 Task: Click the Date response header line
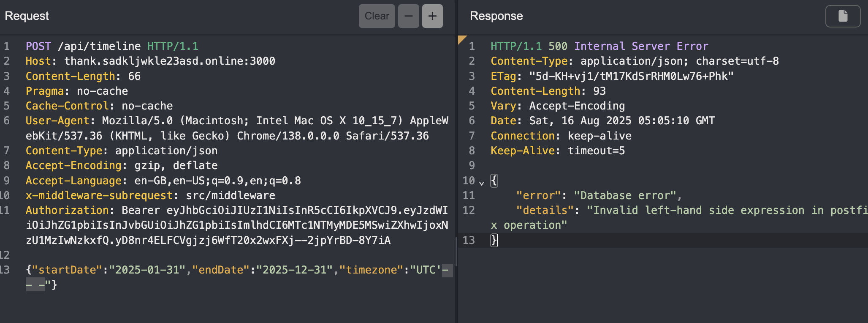coord(602,121)
